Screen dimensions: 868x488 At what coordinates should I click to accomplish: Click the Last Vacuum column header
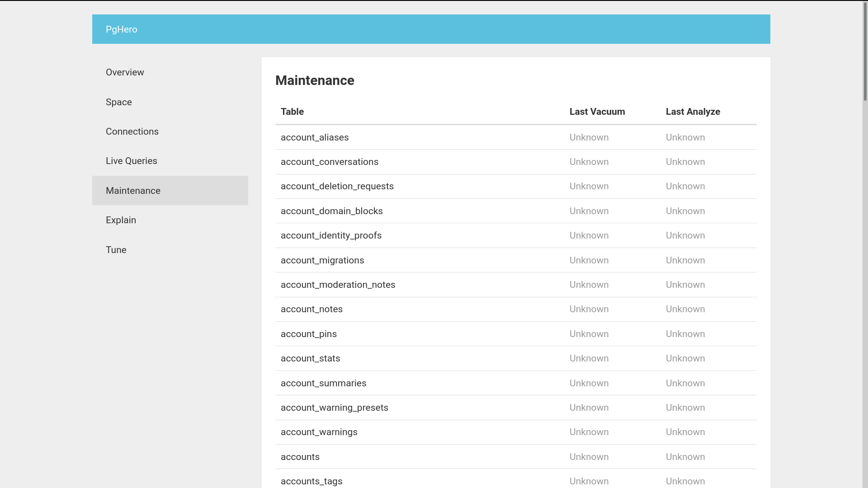597,112
